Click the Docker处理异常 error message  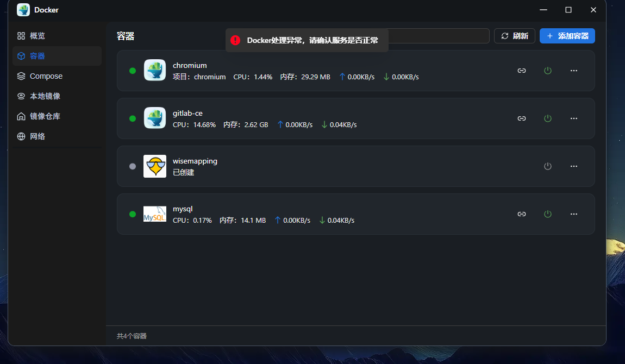click(312, 40)
